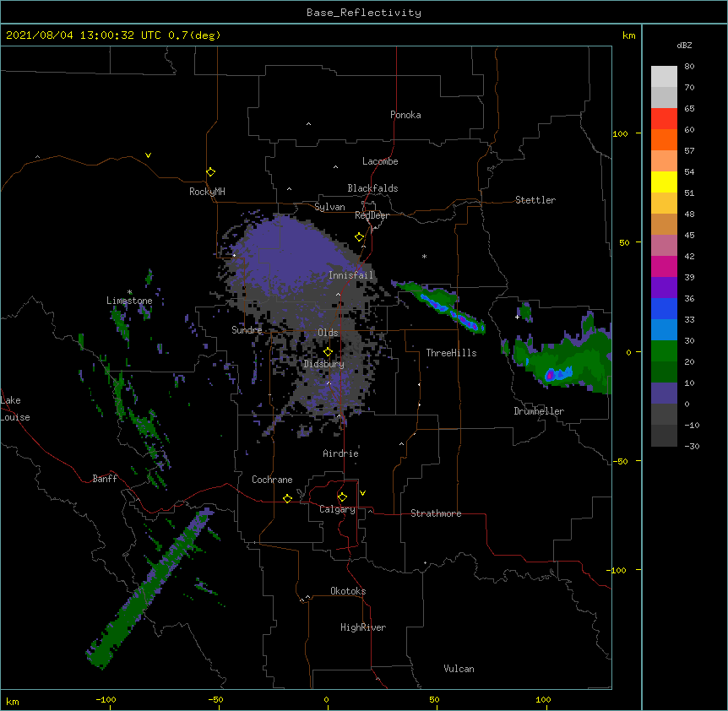The width and height of the screenshot is (728, 711).
Task: Click the yellow V marker northwest of RockyMH
Action: click(x=148, y=155)
